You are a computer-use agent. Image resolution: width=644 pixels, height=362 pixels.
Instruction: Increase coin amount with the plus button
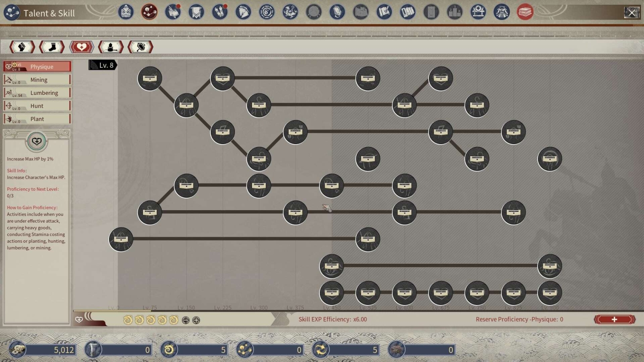(196, 320)
